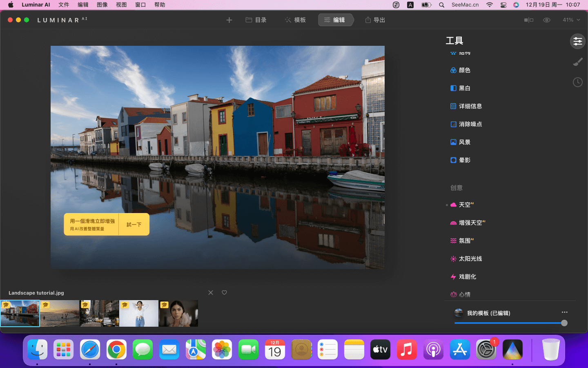
Task: Expand the 天空 AI tool
Action: coord(465,205)
